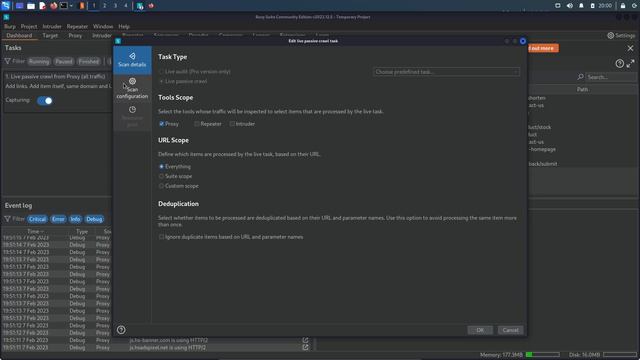Viewport: 640px width, 360px height.
Task: Toggle the Capturing switch
Action: (x=45, y=100)
